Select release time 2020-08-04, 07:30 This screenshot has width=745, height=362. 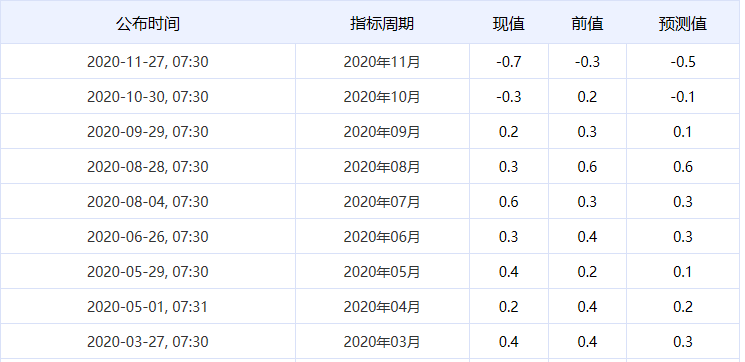[x=148, y=202]
